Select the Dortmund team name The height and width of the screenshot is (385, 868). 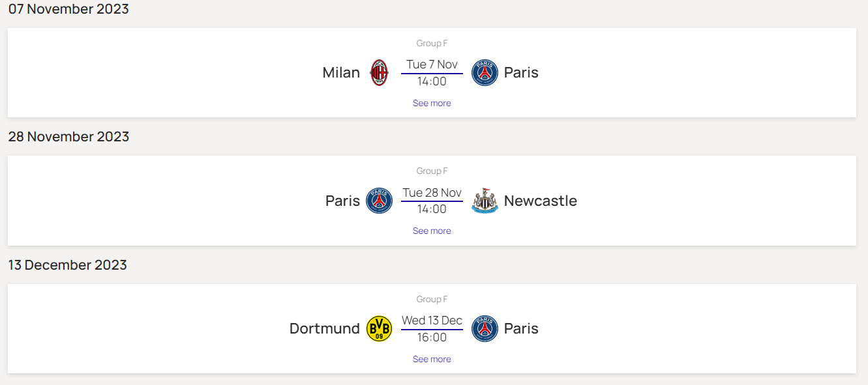point(324,328)
